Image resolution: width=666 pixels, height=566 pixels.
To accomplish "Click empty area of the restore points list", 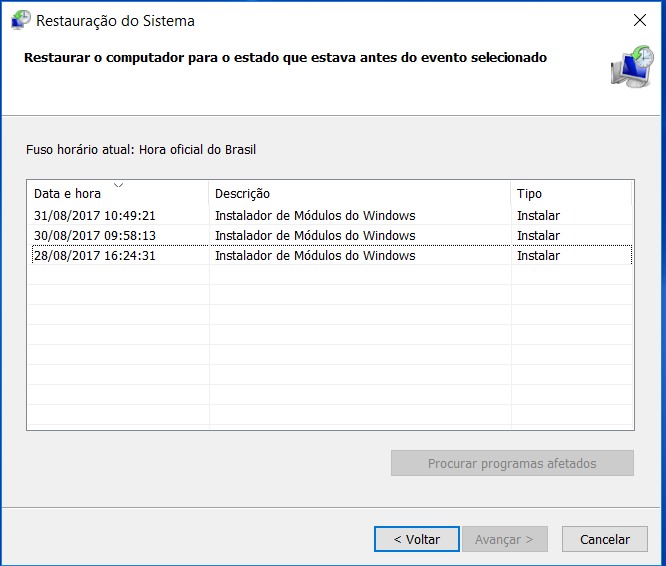I will click(330, 346).
